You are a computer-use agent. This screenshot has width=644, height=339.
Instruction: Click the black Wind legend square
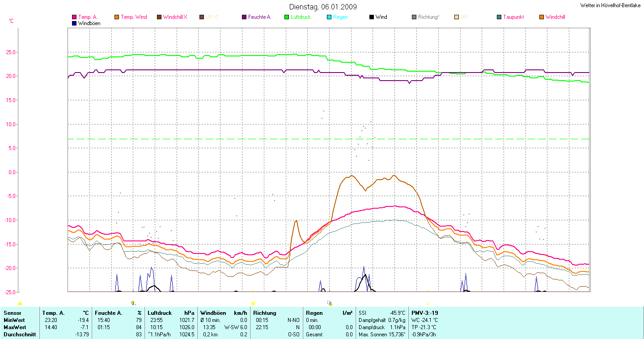click(372, 17)
